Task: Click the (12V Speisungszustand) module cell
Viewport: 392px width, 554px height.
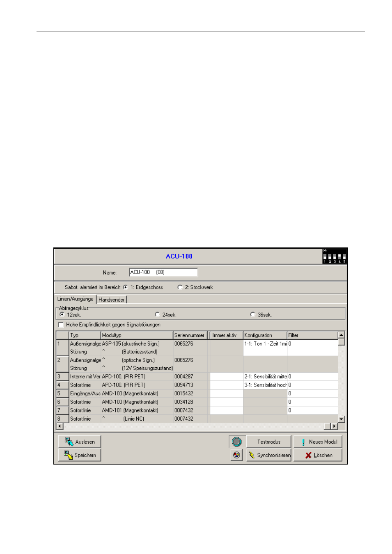Action: pos(137,368)
